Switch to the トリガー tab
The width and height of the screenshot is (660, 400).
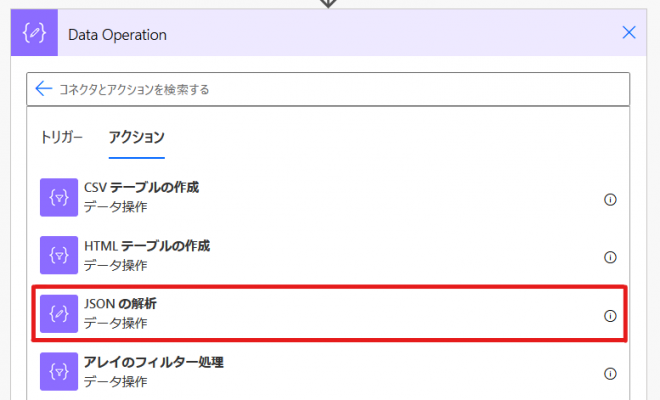click(x=62, y=137)
